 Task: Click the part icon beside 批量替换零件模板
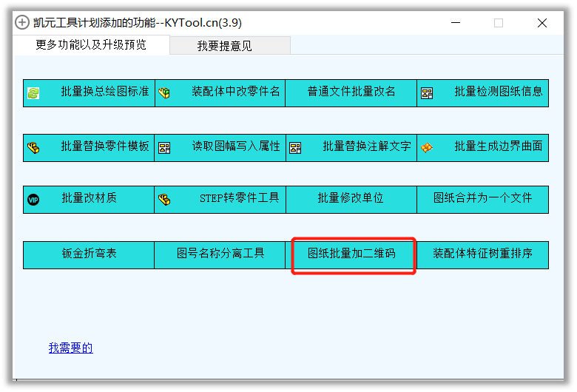[33, 148]
